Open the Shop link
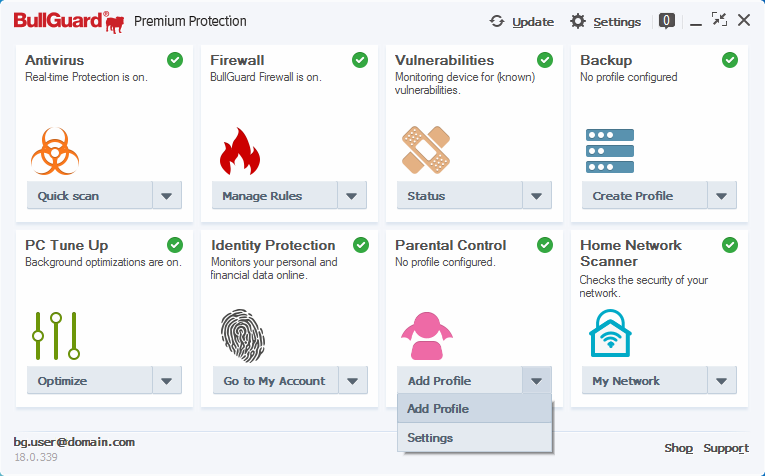Viewport: 765px width, 476px height. click(x=678, y=448)
